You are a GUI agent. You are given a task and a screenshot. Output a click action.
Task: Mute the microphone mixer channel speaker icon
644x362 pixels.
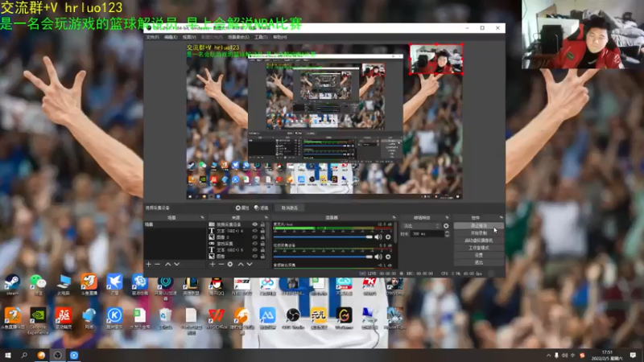378,237
